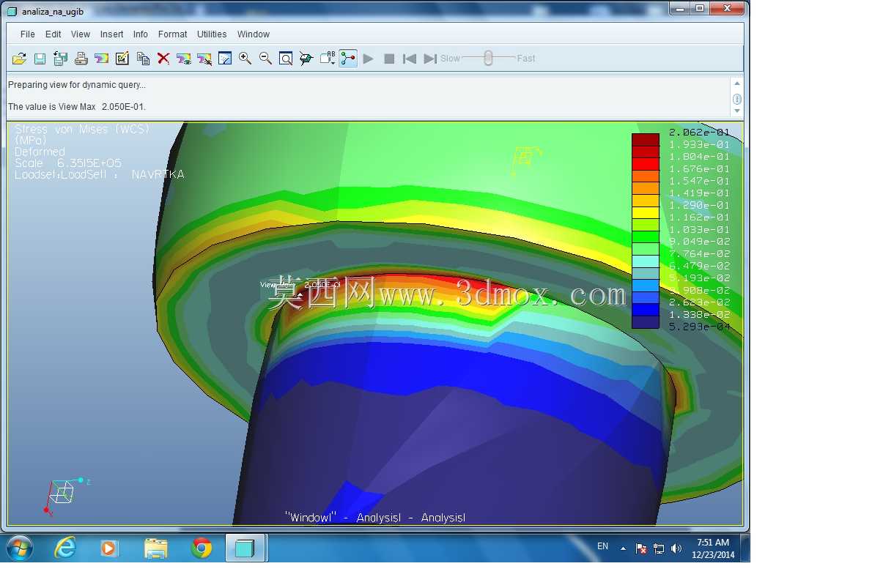This screenshot has height=588, width=894.
Task: Click message area scrollbar down arrow
Action: point(737,111)
